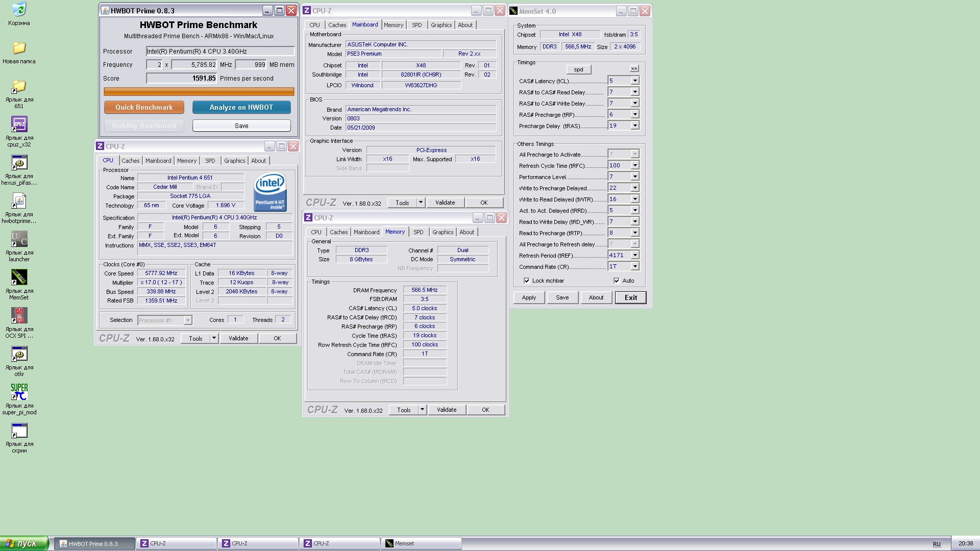Launch the hwbotprime desktop shortcut

coord(19,208)
